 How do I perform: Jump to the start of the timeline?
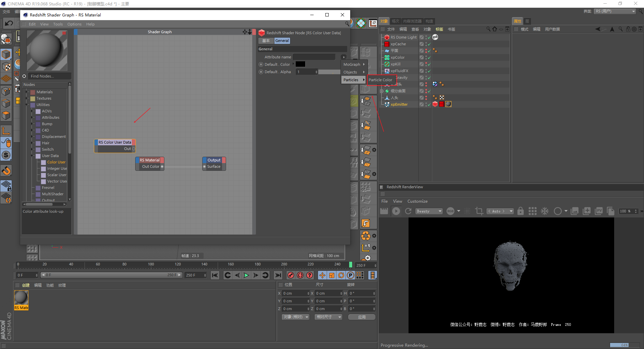pyautogui.click(x=215, y=275)
